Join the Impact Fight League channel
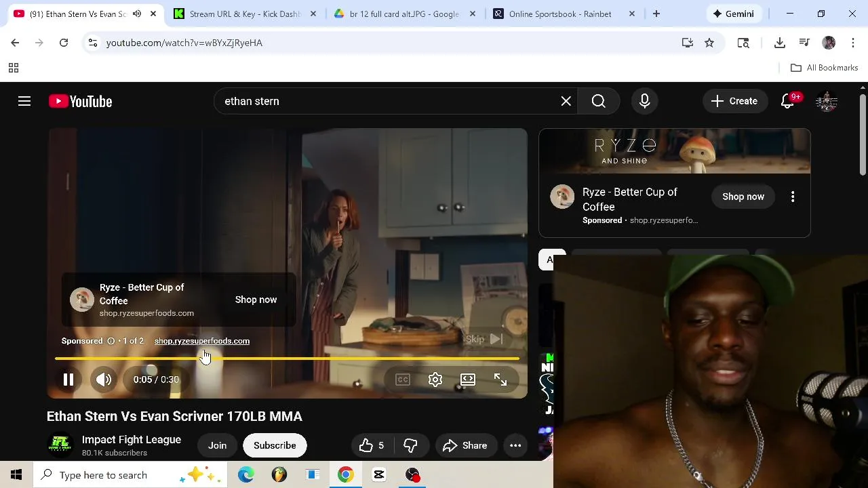 pyautogui.click(x=217, y=445)
